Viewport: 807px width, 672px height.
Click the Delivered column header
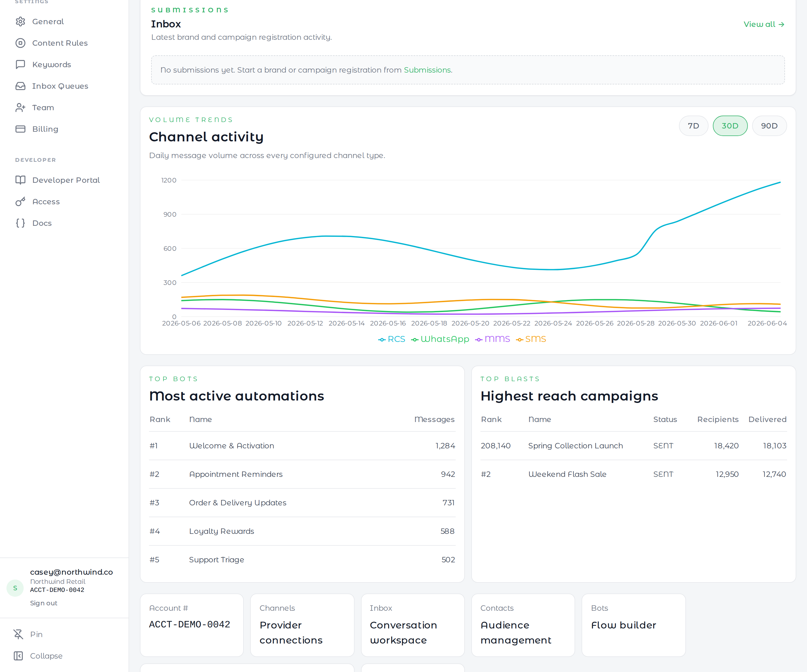point(767,419)
